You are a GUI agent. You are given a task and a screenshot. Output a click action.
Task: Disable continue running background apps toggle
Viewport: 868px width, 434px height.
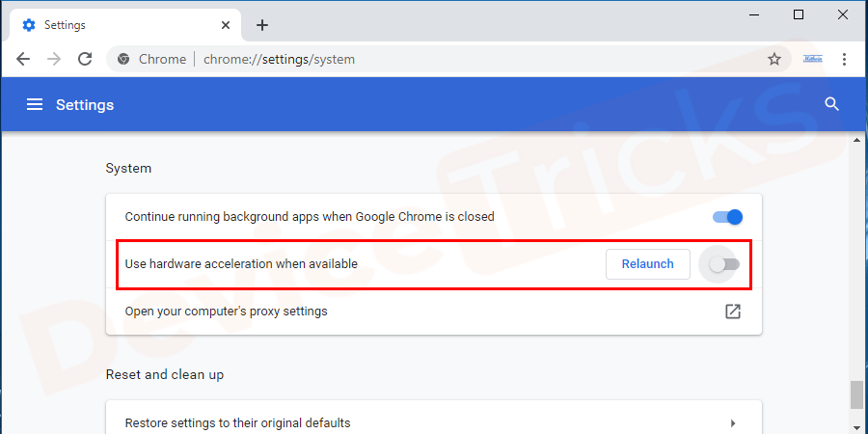[729, 217]
